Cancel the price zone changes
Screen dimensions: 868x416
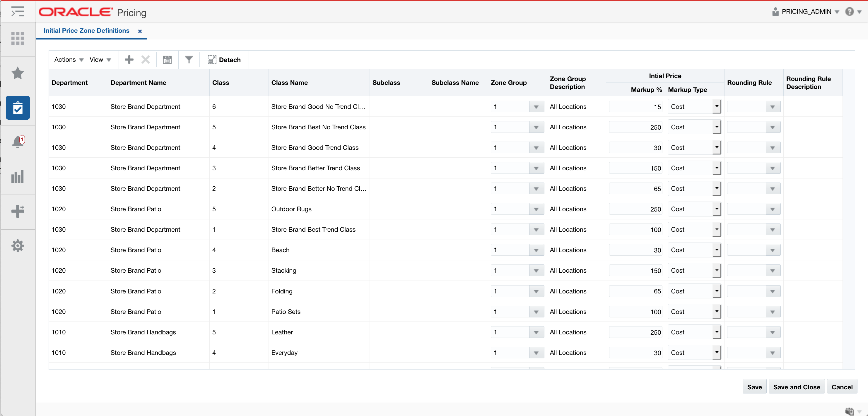click(842, 386)
